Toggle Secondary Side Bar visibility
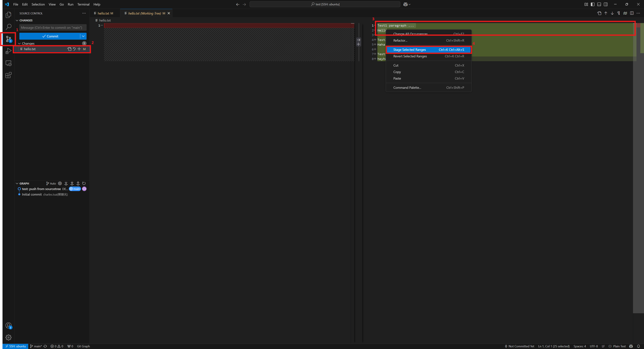 (606, 4)
